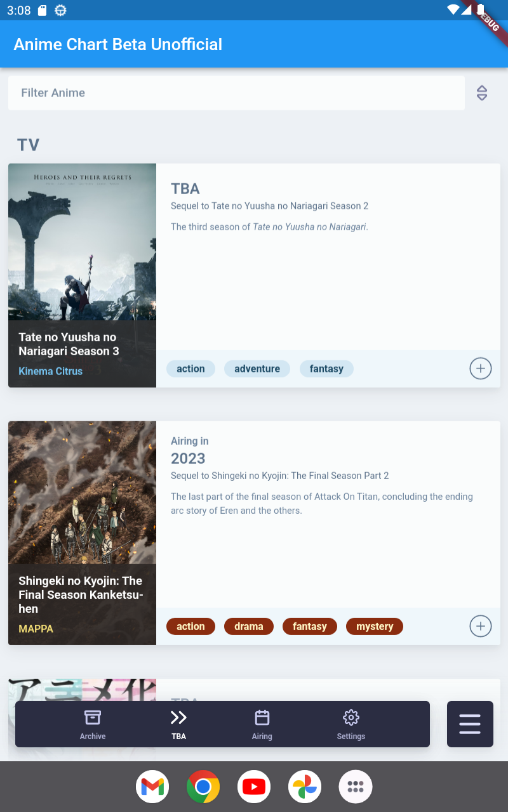Select the fantasy tag on Shingeki no Kyojin card
Screen dimensions: 508x812
(310, 626)
